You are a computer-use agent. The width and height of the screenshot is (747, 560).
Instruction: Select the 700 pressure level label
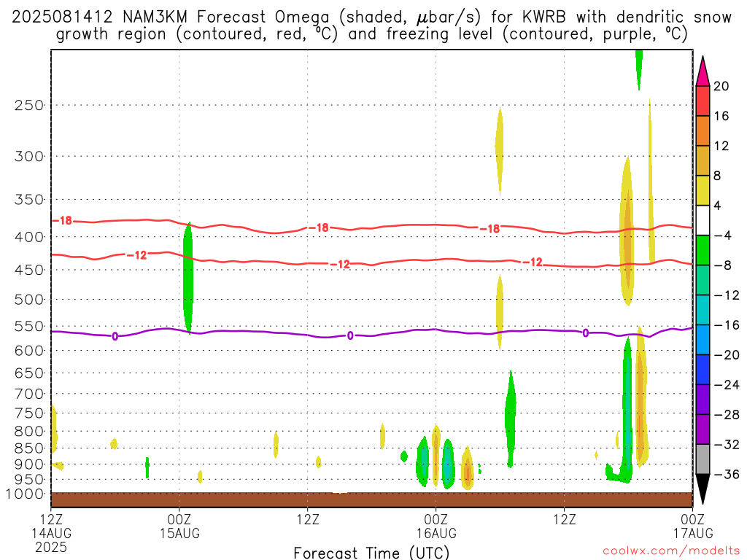tap(29, 394)
